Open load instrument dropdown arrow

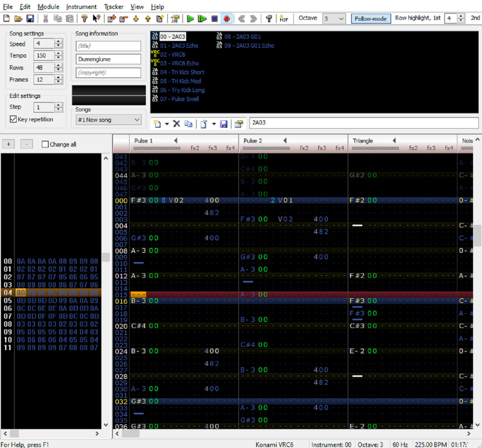214,124
